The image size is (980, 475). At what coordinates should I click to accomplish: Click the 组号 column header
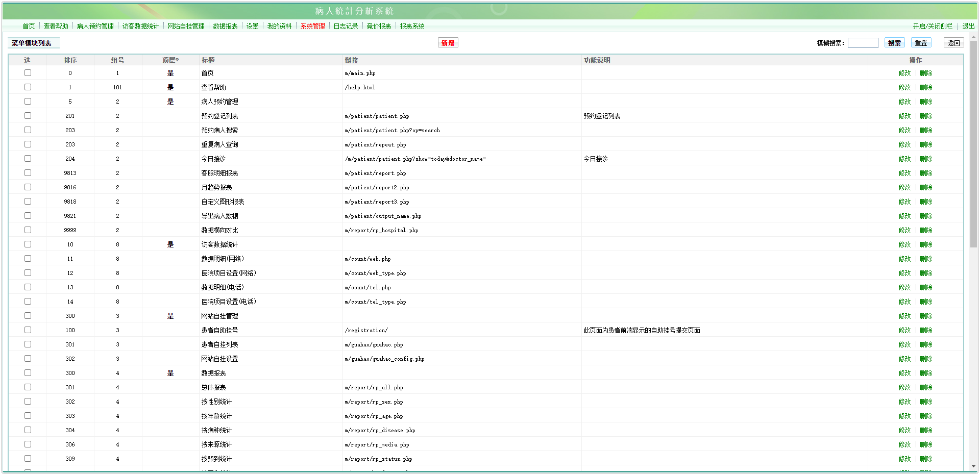[117, 60]
